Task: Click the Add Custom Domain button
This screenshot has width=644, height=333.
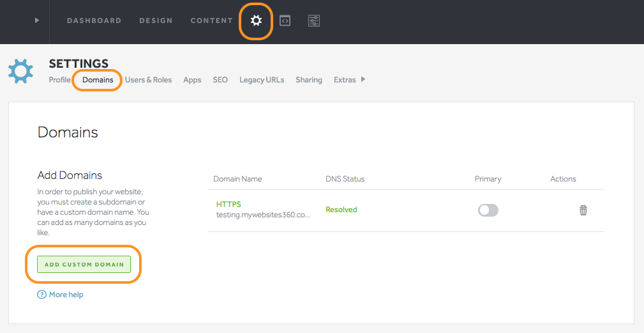Action: coord(84,265)
